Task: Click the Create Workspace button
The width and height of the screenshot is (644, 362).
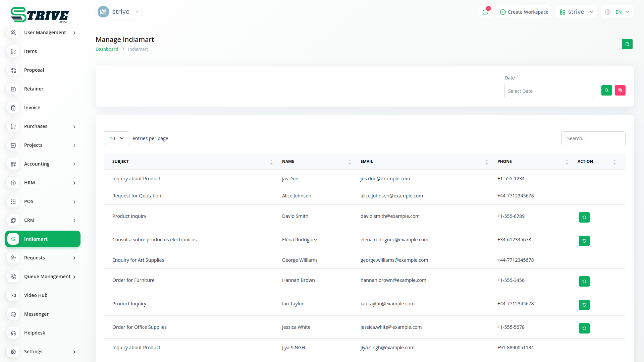Action: 524,12
